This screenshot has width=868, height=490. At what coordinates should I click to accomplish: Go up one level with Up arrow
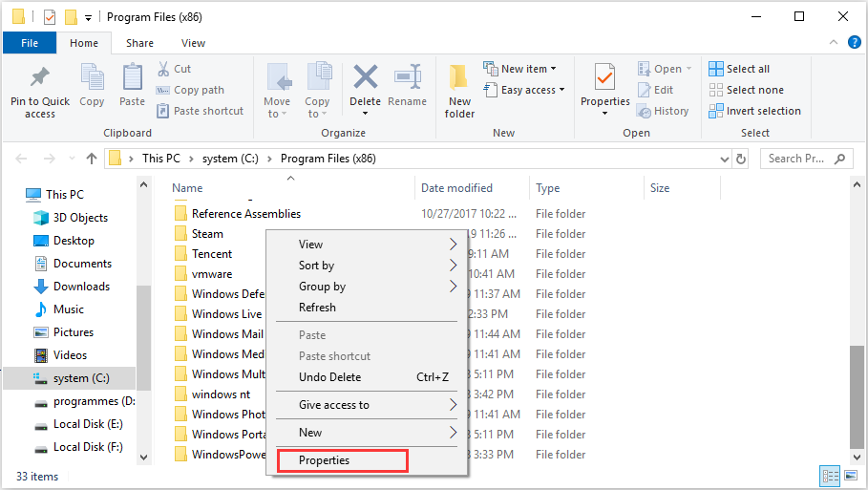coord(91,159)
